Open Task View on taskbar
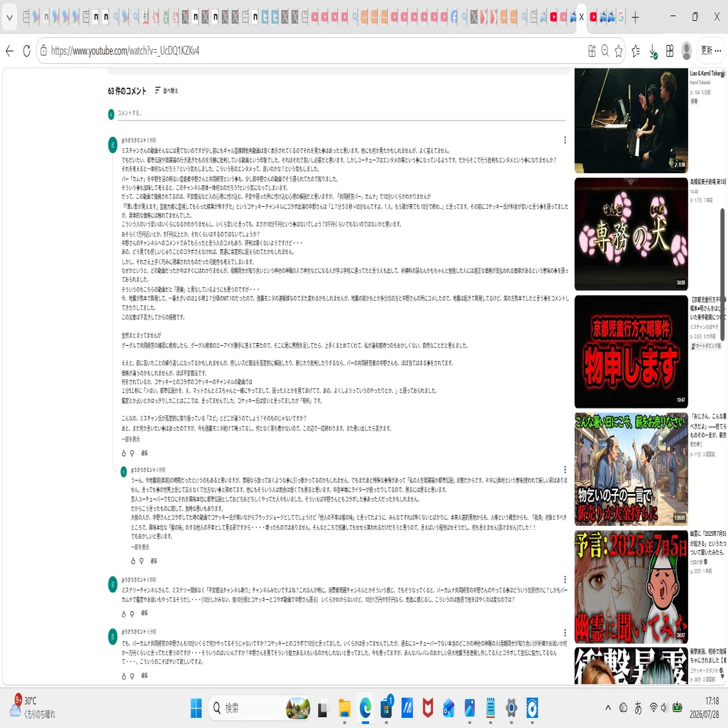The width and height of the screenshot is (728, 728). [x=323, y=708]
